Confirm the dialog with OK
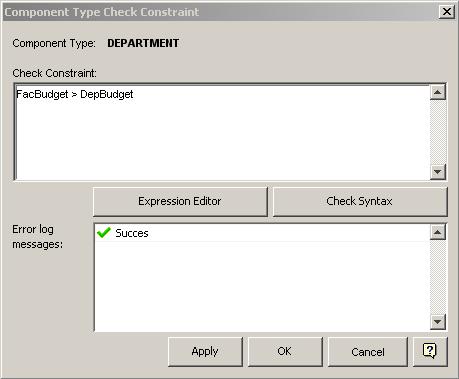Screen dimensions: 459x379 pos(285,352)
